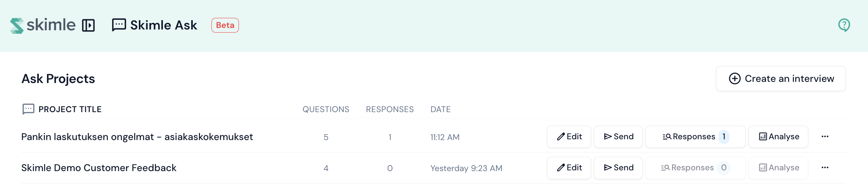
Task: Open more options for Pankin laskutuksen project
Action: pyautogui.click(x=825, y=137)
